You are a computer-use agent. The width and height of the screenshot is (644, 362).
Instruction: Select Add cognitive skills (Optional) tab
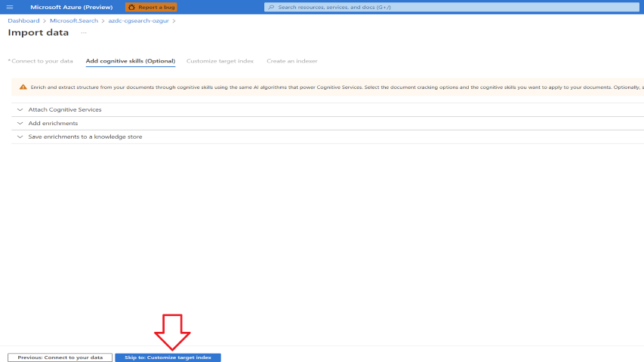click(x=130, y=61)
